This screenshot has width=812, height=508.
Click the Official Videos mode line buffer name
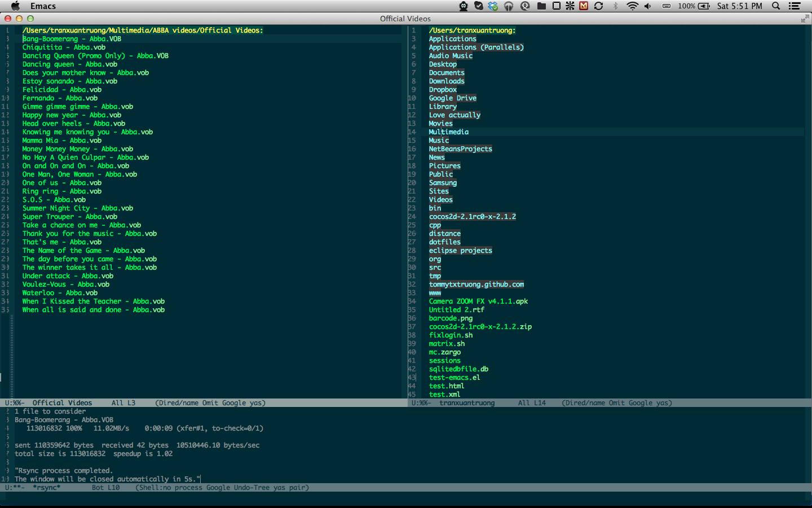point(62,403)
